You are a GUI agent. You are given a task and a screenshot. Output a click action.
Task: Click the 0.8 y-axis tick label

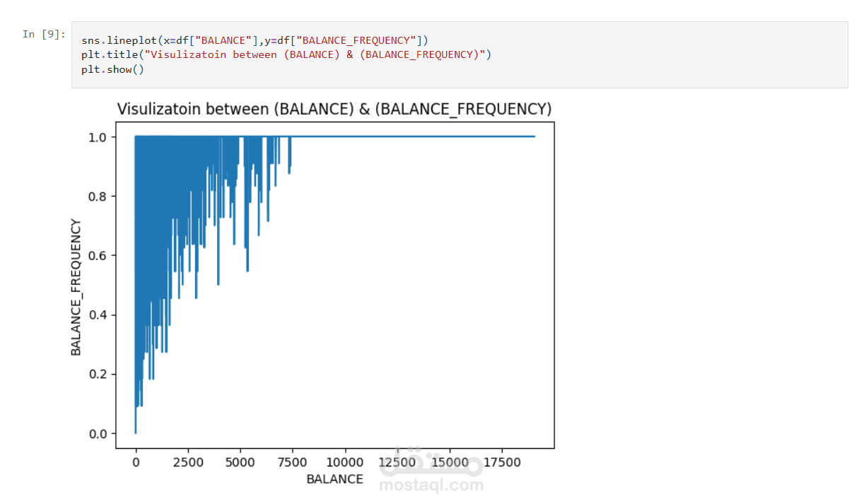(98, 196)
